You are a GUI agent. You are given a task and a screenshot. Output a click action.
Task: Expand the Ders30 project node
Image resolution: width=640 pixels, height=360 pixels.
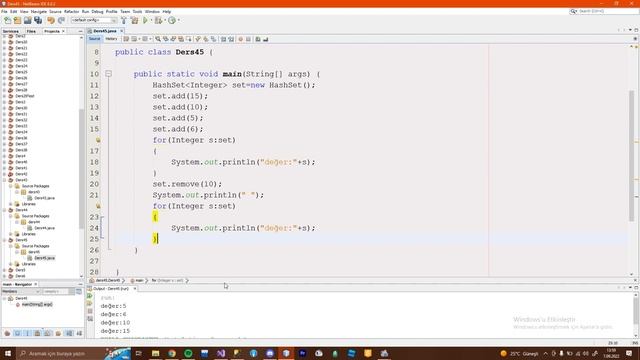(4, 108)
